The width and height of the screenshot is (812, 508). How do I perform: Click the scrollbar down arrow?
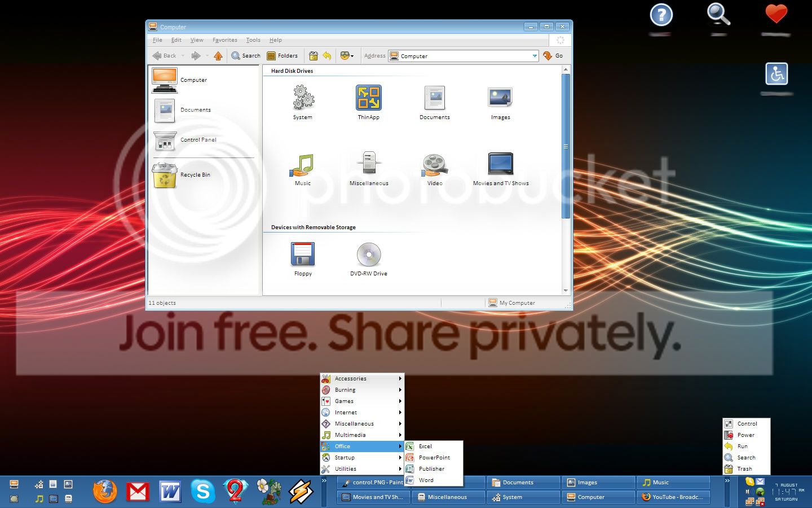[566, 290]
